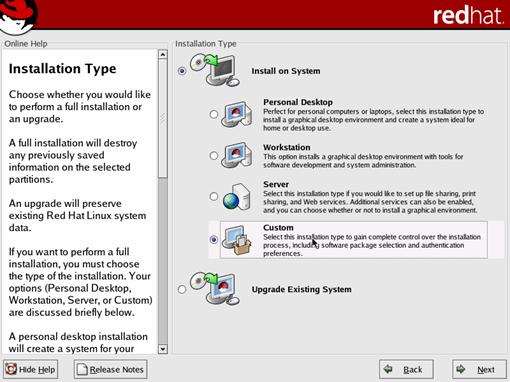Screen dimensions: 510x382
Task: Click the redhat wordmark in the banner
Action: tap(468, 16)
